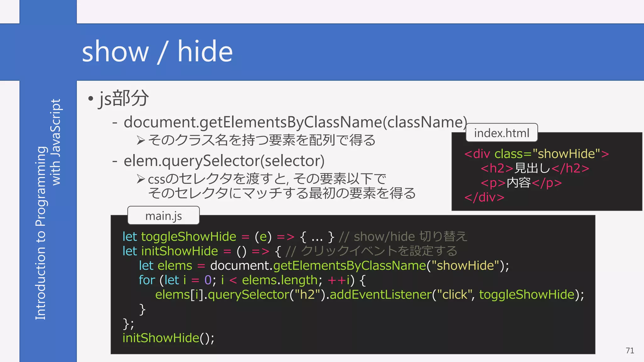Click '// show/hide 切り替え' comment

(x=403, y=237)
